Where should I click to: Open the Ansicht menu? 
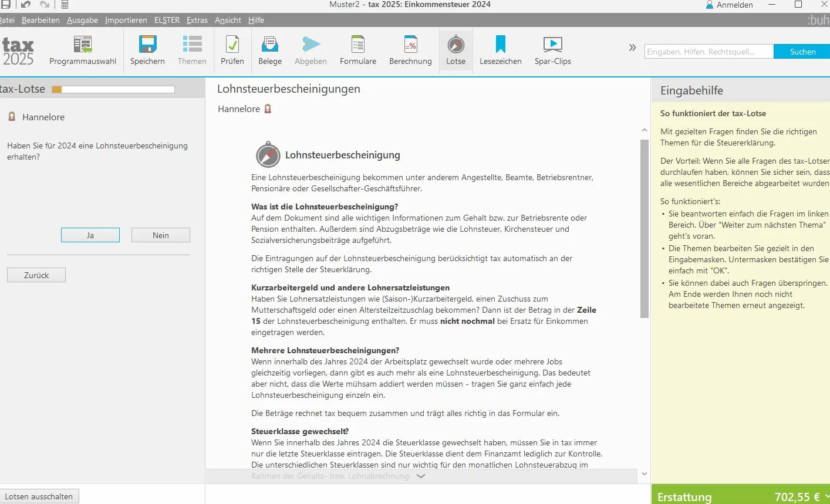click(x=228, y=20)
